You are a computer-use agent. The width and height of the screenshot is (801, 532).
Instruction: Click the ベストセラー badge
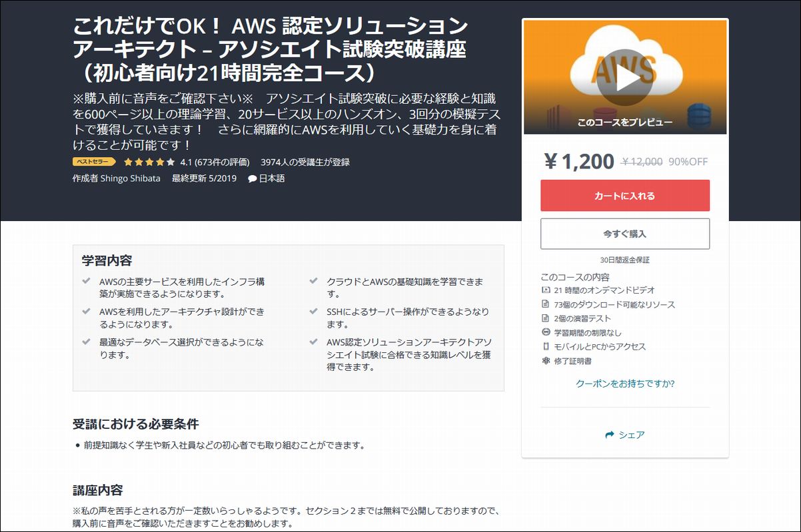coord(94,162)
